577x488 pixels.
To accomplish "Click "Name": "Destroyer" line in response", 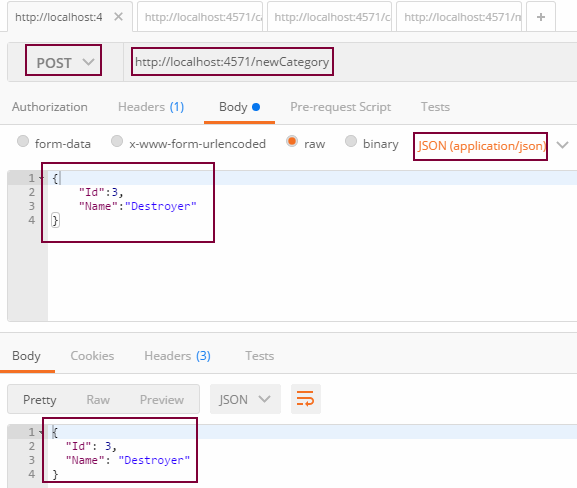I will click(x=128, y=460).
